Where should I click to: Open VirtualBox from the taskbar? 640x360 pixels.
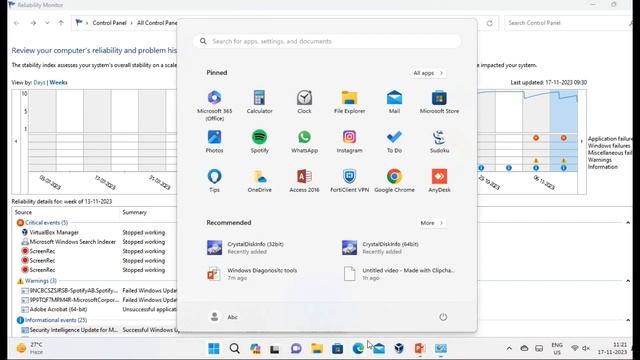point(399,348)
